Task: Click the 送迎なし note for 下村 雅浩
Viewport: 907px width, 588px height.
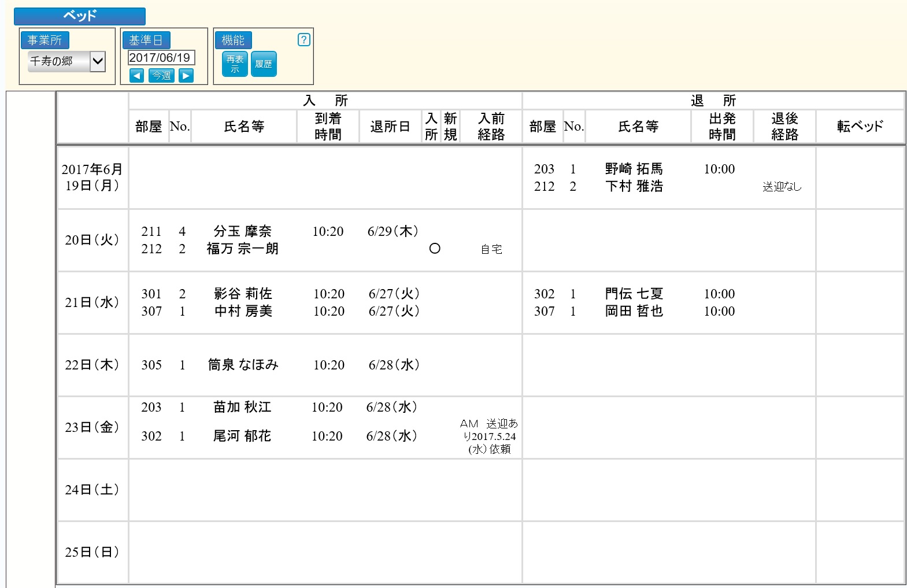Action: click(x=782, y=187)
